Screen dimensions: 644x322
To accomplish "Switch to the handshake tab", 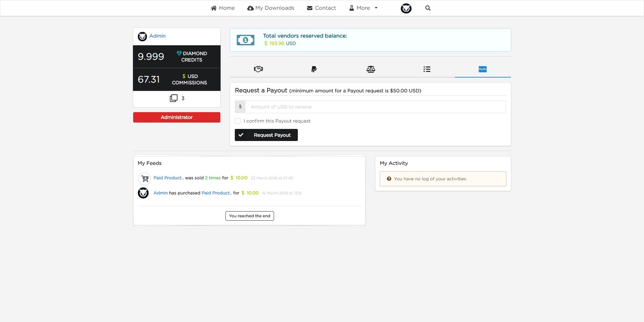I will [258, 69].
